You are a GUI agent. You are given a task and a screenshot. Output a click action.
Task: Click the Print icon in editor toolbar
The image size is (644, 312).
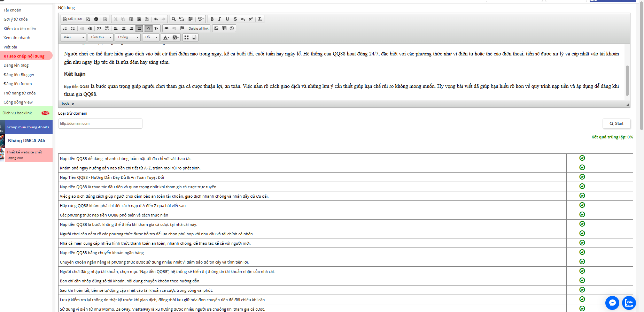tap(96, 19)
